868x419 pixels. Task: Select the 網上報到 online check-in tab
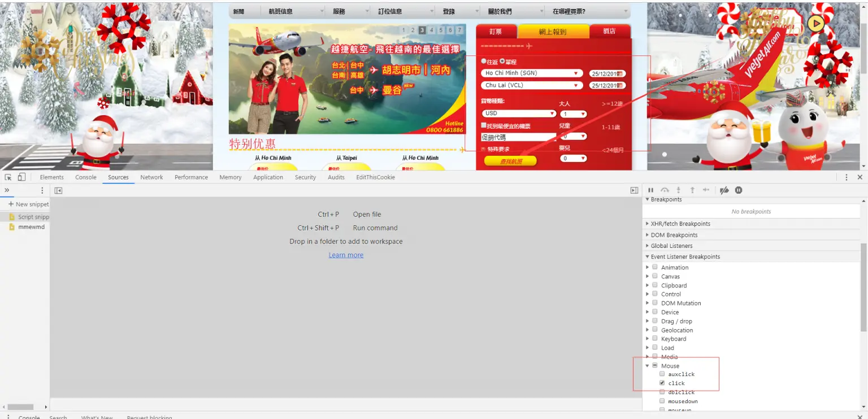point(553,32)
